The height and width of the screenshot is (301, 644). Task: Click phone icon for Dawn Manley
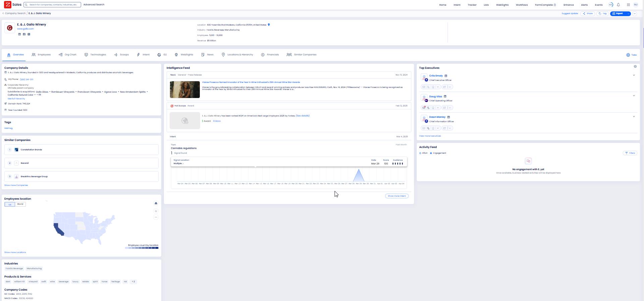[428, 128]
